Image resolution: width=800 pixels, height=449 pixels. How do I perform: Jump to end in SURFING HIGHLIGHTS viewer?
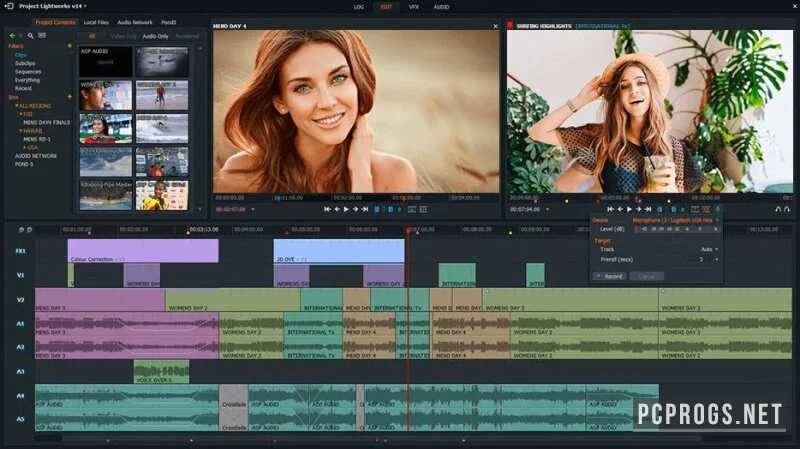(x=648, y=209)
